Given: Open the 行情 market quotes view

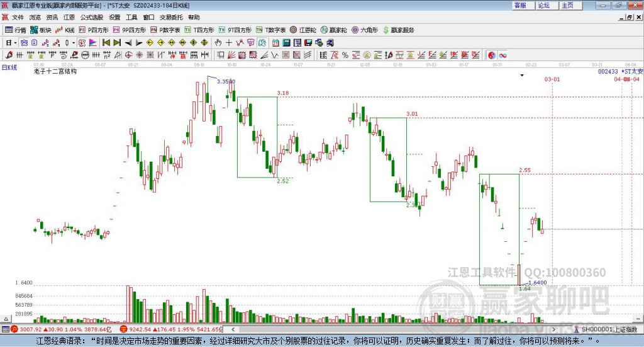Looking at the screenshot, I should (15, 30).
